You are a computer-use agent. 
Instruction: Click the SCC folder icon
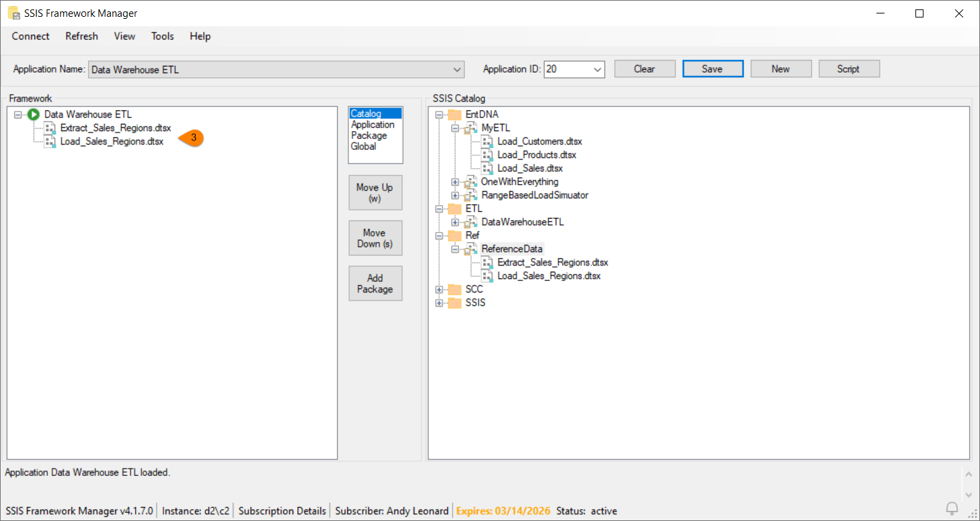click(x=455, y=290)
